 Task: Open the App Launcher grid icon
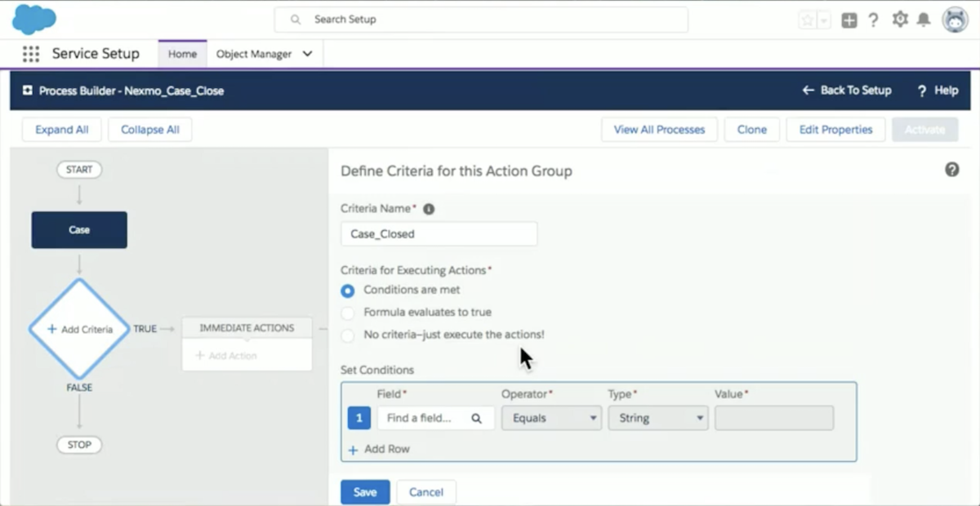tap(31, 54)
